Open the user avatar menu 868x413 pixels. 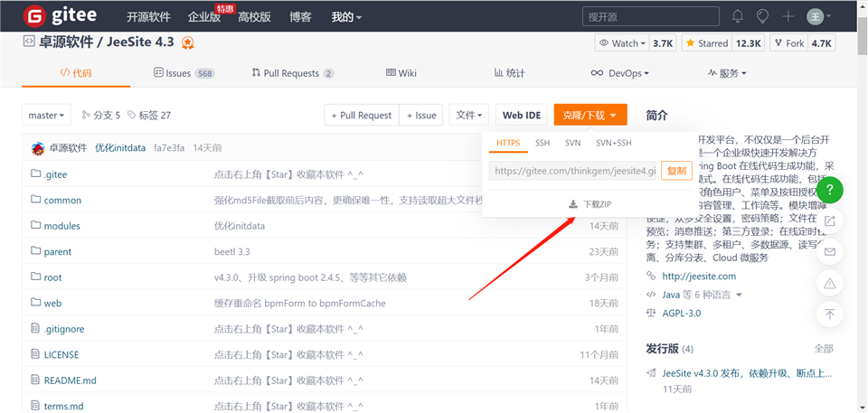click(x=819, y=16)
